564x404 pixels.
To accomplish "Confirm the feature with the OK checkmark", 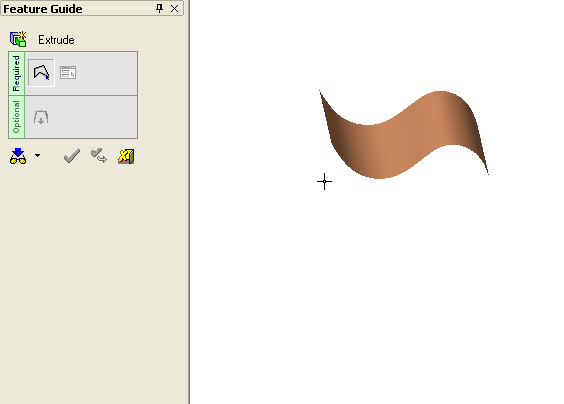I will click(x=72, y=156).
